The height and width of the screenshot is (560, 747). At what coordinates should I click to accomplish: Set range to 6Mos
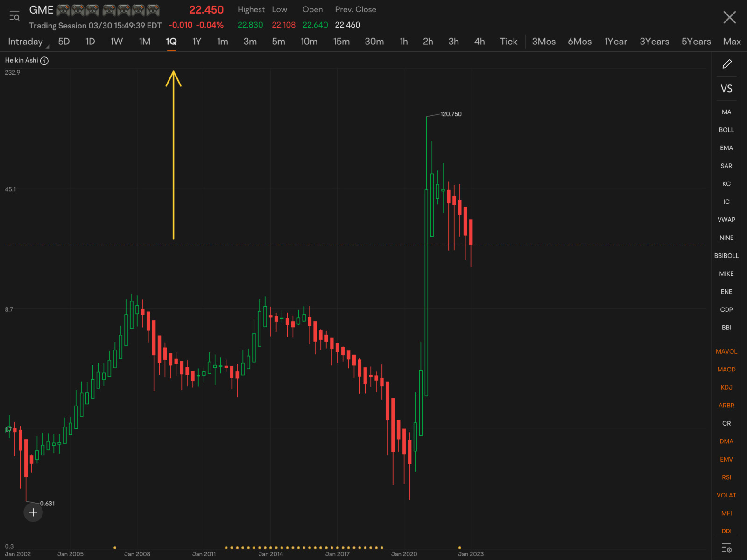pos(580,42)
